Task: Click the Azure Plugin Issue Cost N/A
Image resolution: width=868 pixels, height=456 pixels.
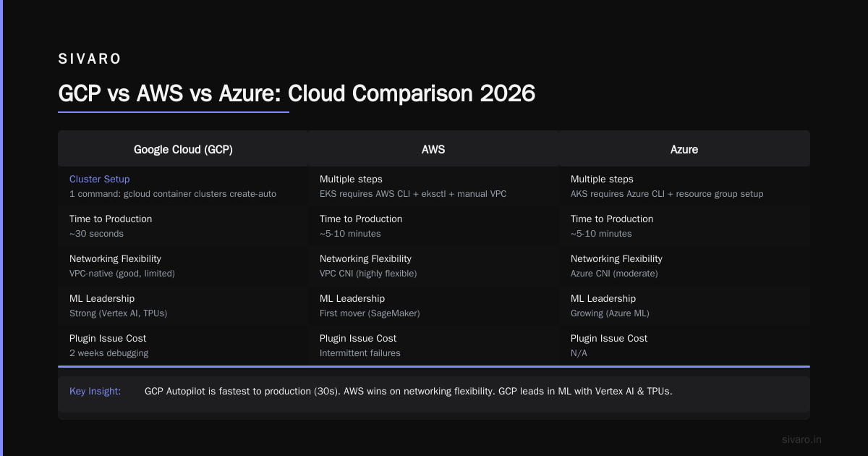Action: click(579, 353)
